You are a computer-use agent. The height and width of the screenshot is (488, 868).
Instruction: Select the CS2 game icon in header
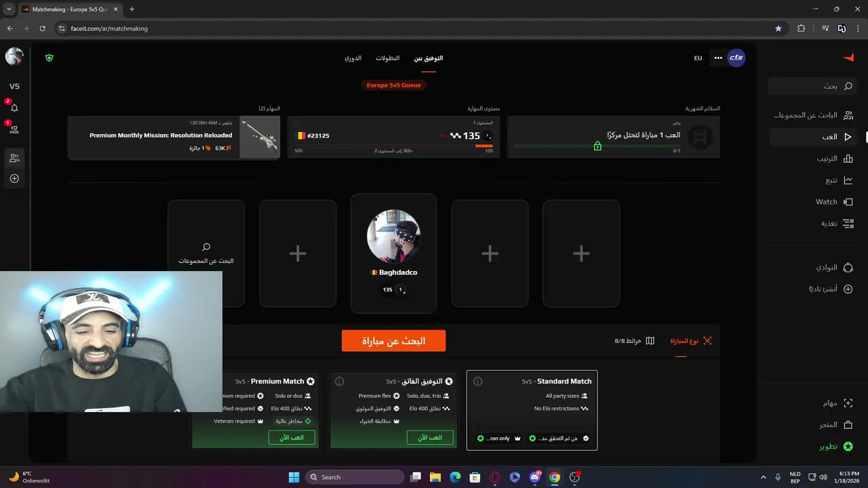[x=736, y=58]
